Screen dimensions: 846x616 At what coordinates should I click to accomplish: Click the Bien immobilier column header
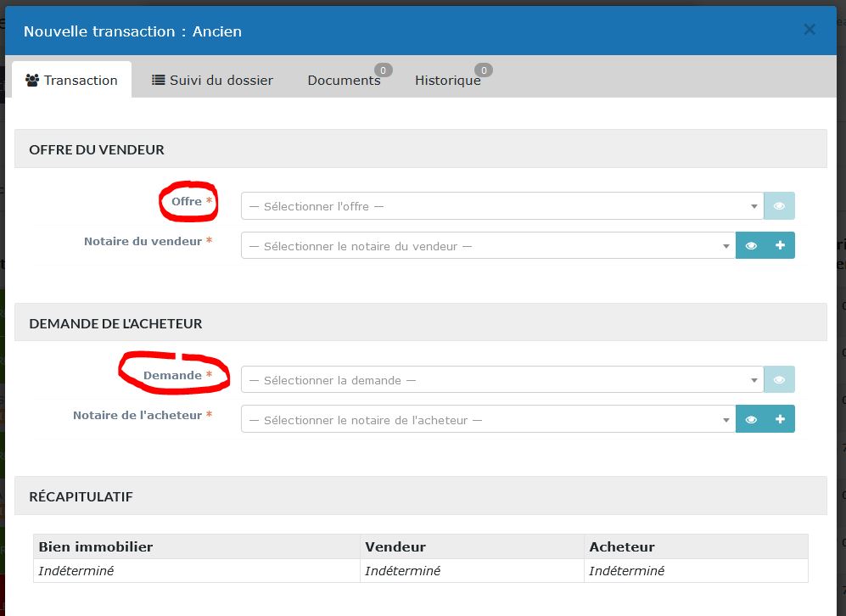click(x=96, y=547)
